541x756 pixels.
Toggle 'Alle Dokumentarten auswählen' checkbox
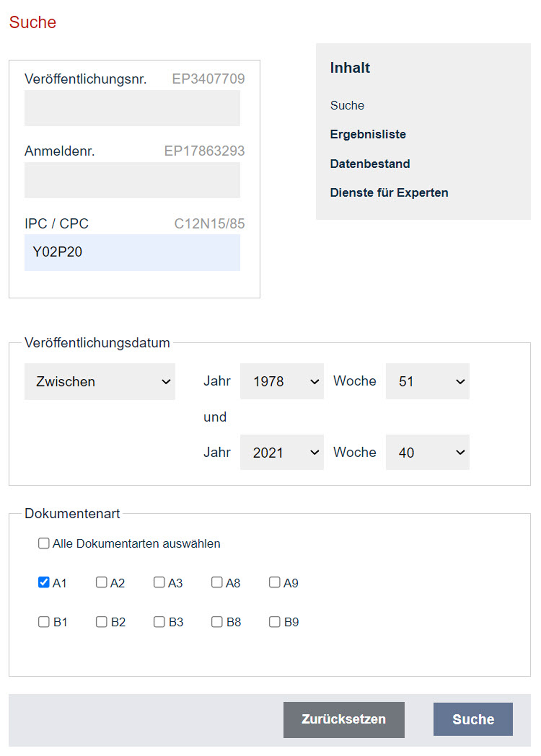(x=44, y=543)
